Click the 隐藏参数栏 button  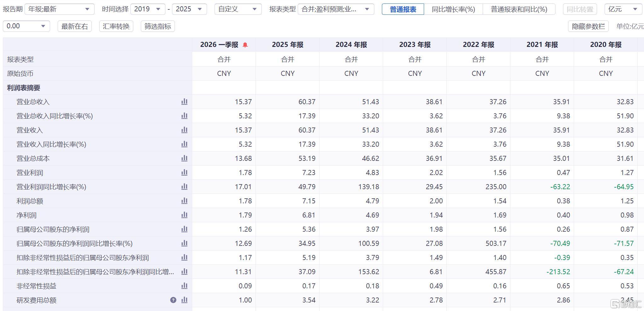[588, 26]
